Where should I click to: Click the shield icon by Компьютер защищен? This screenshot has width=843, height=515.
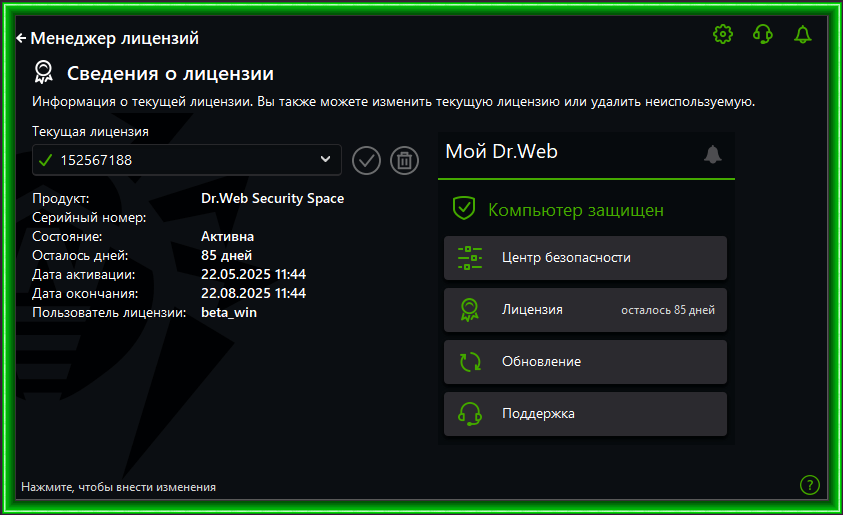tap(463, 208)
